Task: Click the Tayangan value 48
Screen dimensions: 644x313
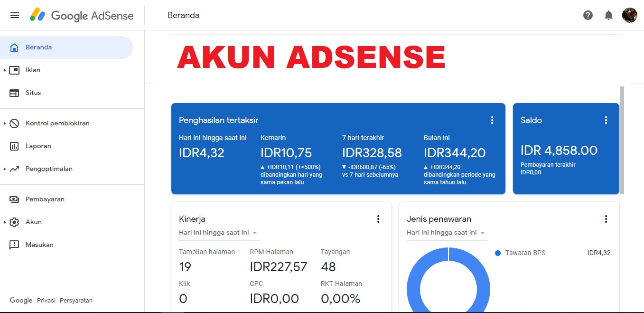Action: (328, 267)
